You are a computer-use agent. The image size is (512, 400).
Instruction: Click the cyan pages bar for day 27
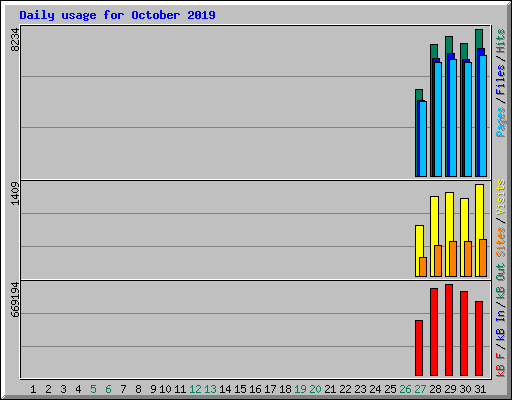(423, 139)
